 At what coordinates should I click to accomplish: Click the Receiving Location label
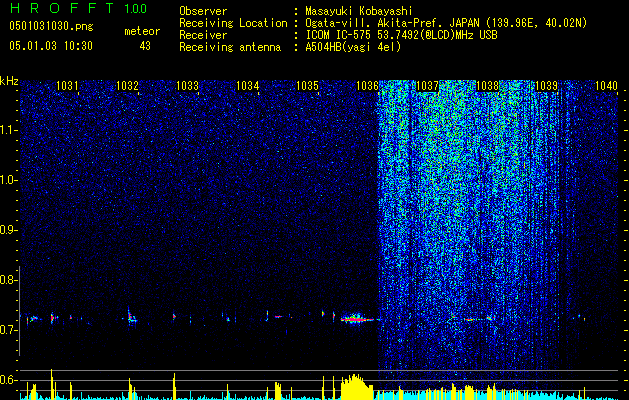point(233,23)
